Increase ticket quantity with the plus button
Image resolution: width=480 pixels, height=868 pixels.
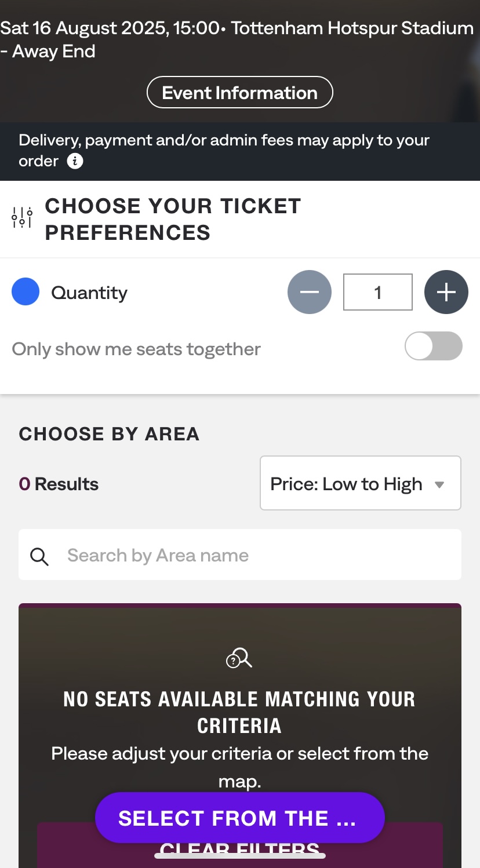click(446, 292)
